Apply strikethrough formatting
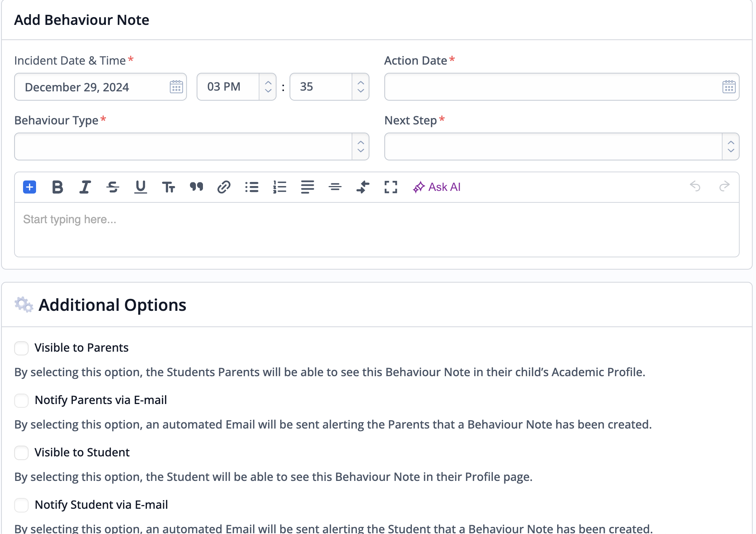 pyautogui.click(x=113, y=187)
